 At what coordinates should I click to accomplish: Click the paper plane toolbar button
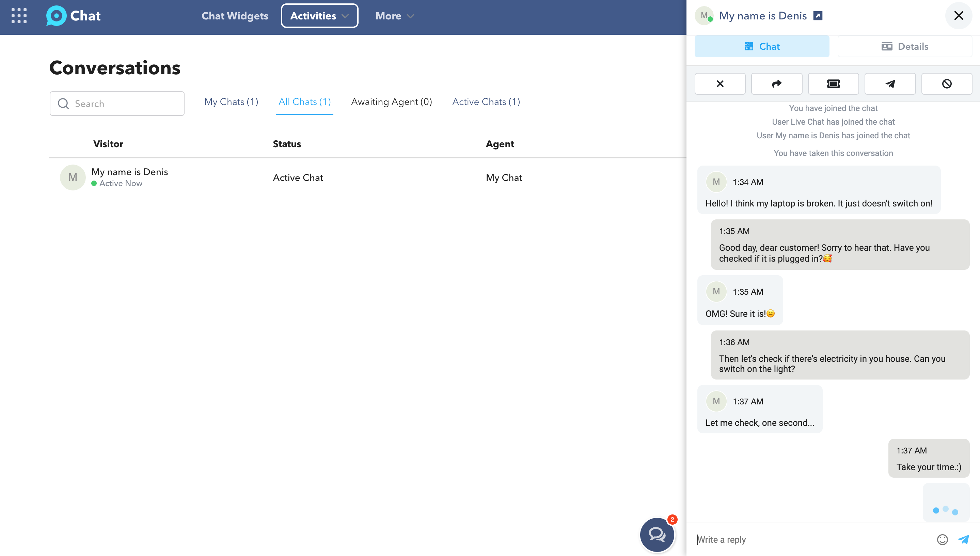click(890, 83)
